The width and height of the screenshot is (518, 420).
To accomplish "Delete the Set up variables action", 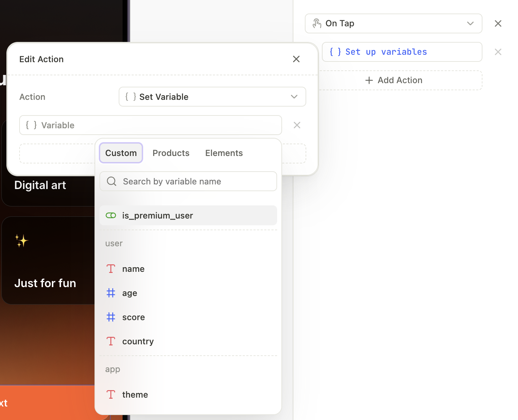I will pyautogui.click(x=498, y=52).
